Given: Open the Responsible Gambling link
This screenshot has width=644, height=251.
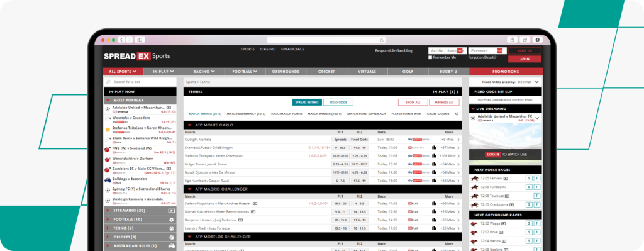Looking at the screenshot, I should click(x=394, y=50).
